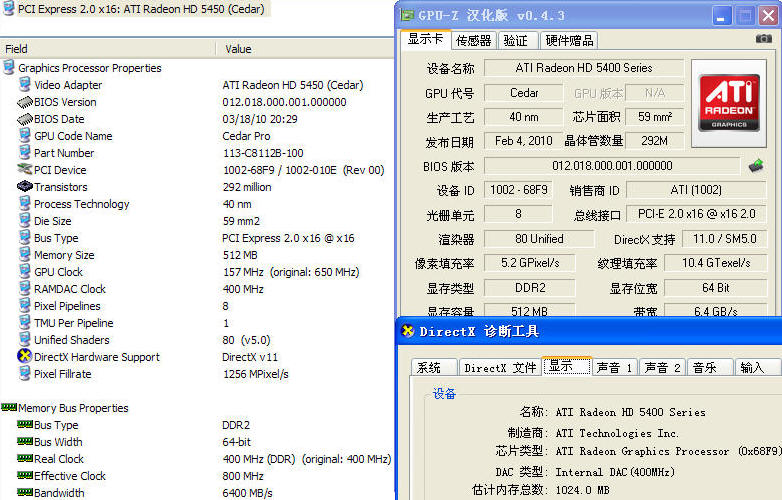Switch to the 验证 tab in GPU-Z

516,41
